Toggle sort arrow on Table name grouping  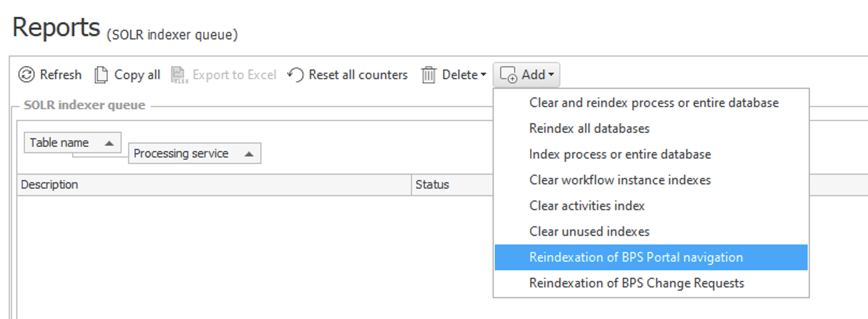[x=109, y=143]
